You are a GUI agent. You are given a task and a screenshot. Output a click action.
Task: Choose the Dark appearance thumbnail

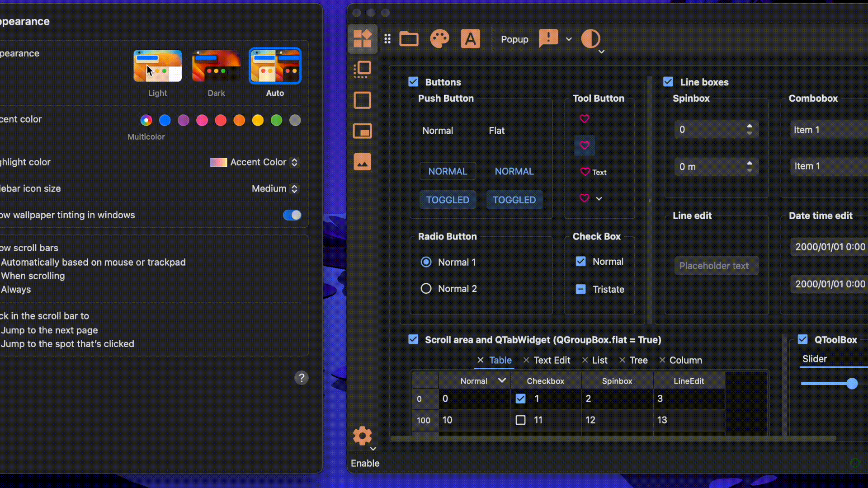[x=216, y=66]
